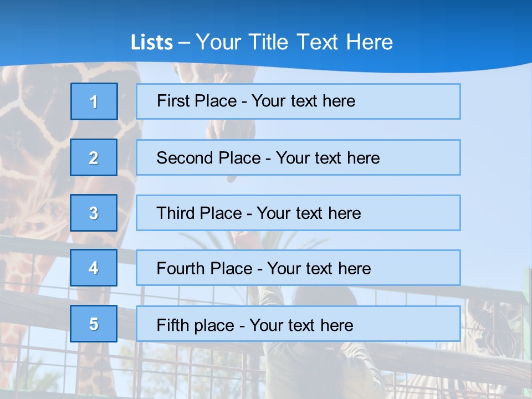532x399 pixels.
Task: Select 'Your Title Text Here' title text
Action: click(x=294, y=42)
